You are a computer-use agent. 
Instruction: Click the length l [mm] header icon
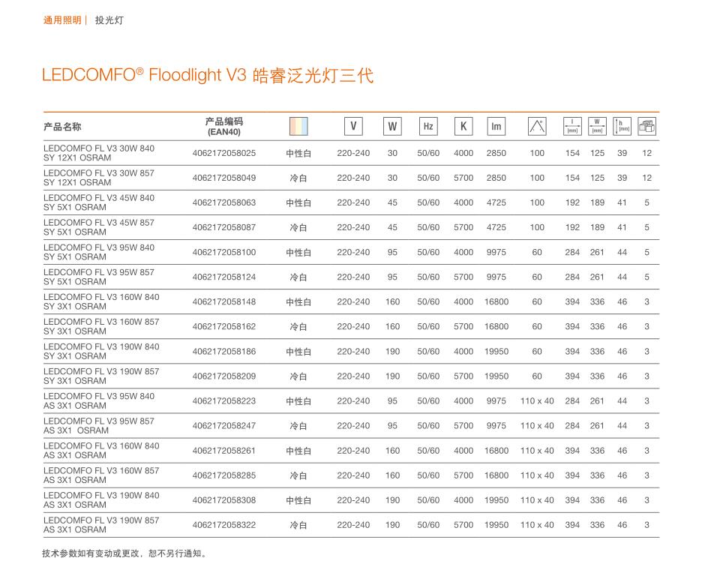click(572, 127)
